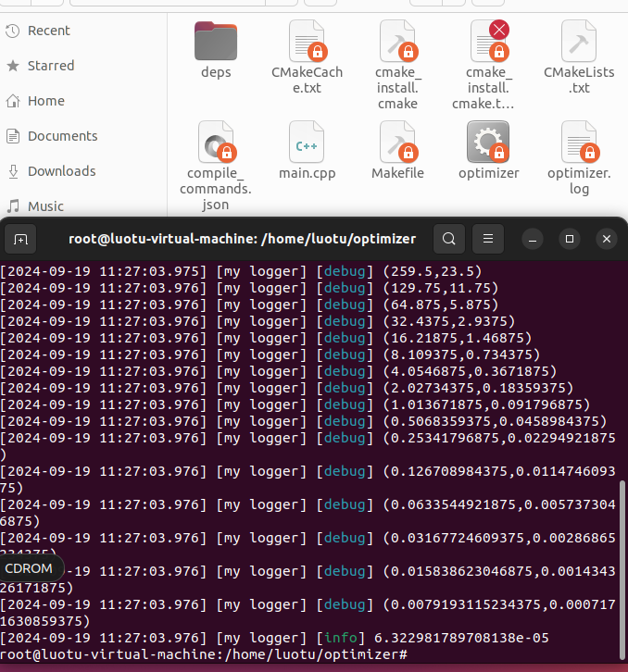628x672 pixels.
Task: Open Starred in the sidebar
Action: click(x=50, y=66)
